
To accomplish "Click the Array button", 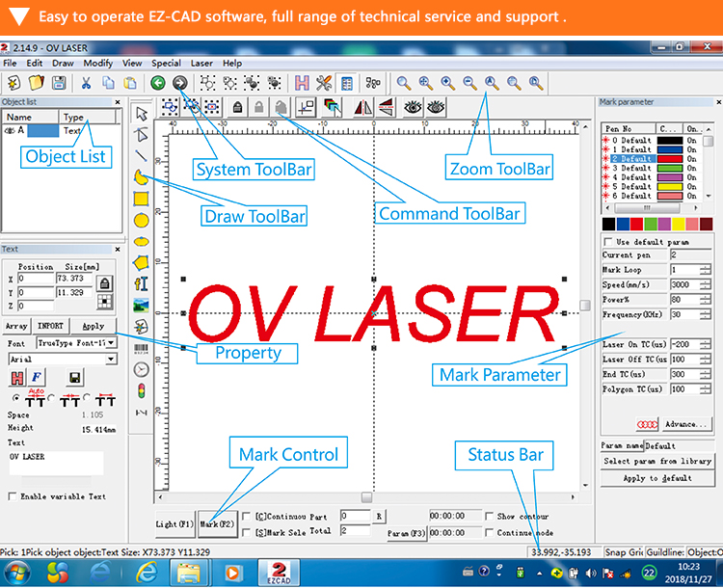I will click(16, 326).
